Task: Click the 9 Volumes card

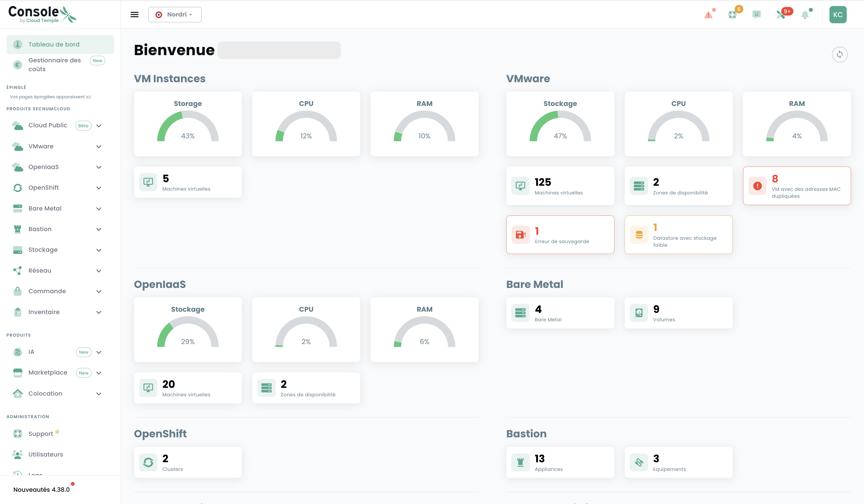Action: [678, 313]
